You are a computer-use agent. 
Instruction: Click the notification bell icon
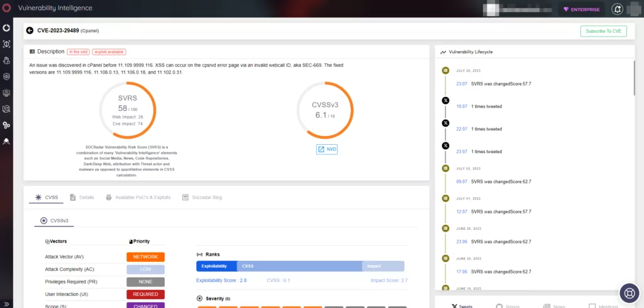click(x=618, y=9)
